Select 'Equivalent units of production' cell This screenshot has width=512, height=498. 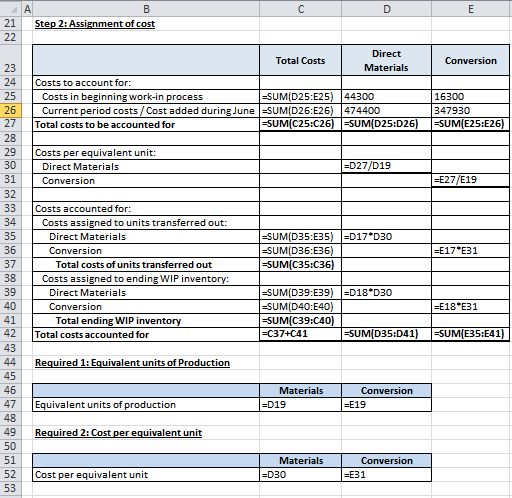(x=146, y=404)
